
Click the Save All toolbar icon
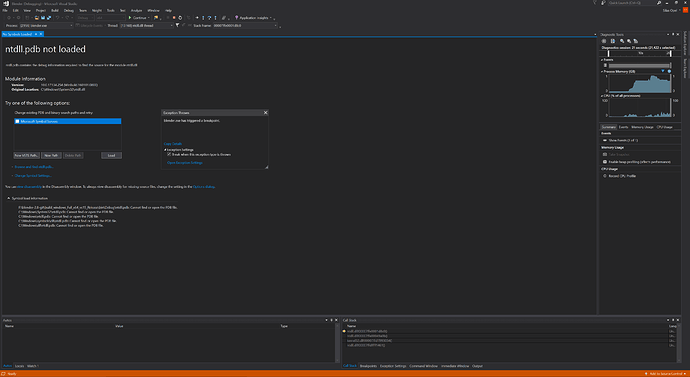tap(49, 18)
